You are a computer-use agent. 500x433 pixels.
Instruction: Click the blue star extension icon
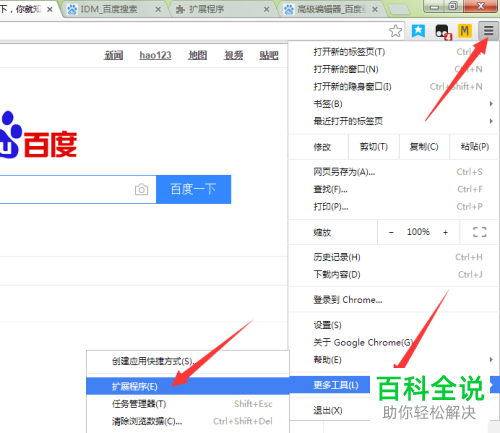418,31
